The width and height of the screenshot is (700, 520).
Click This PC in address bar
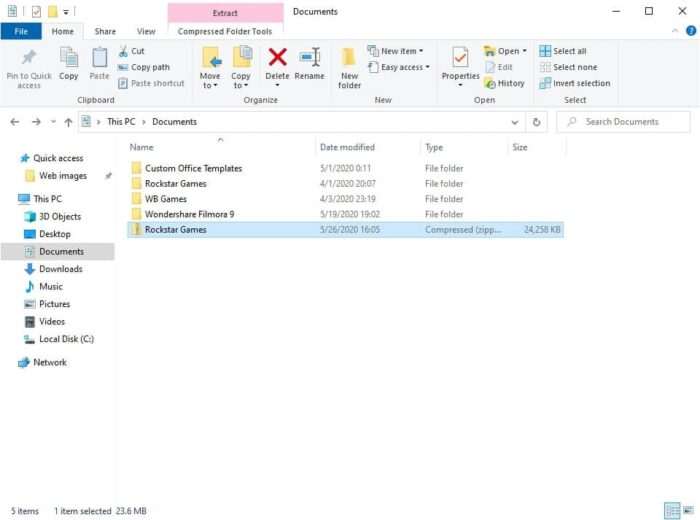[121, 122]
